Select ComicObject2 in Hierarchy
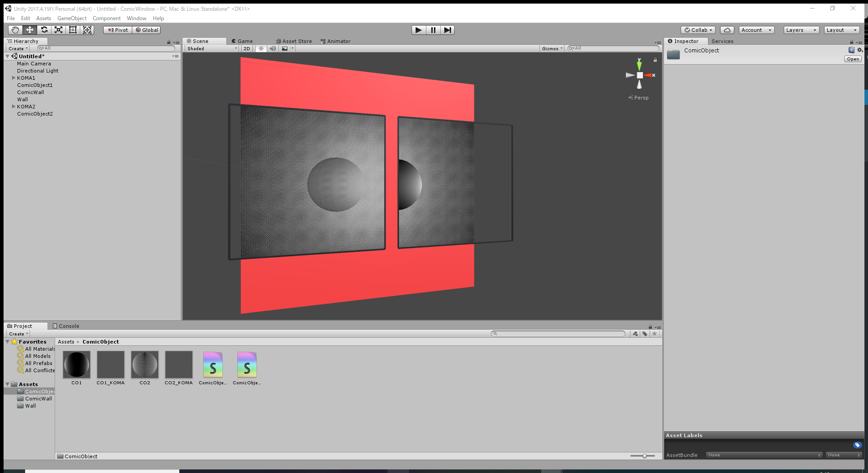 coord(35,114)
